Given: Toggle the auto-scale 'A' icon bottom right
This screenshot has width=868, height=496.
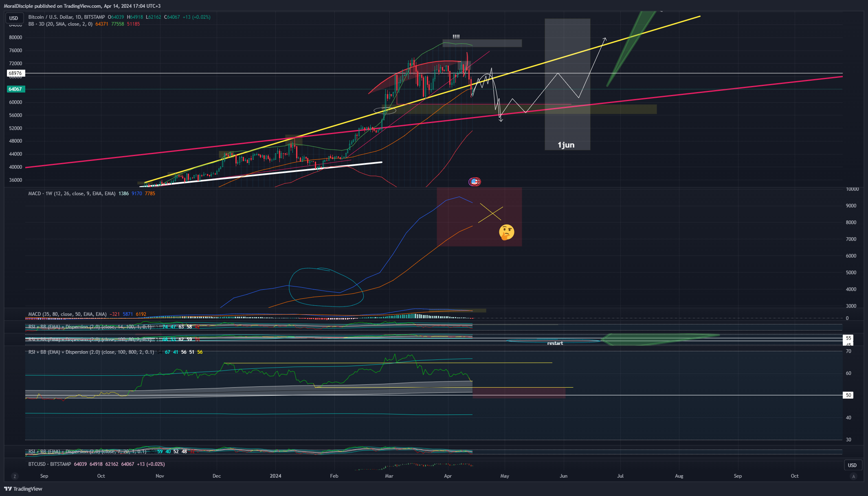Looking at the screenshot, I should tap(854, 476).
